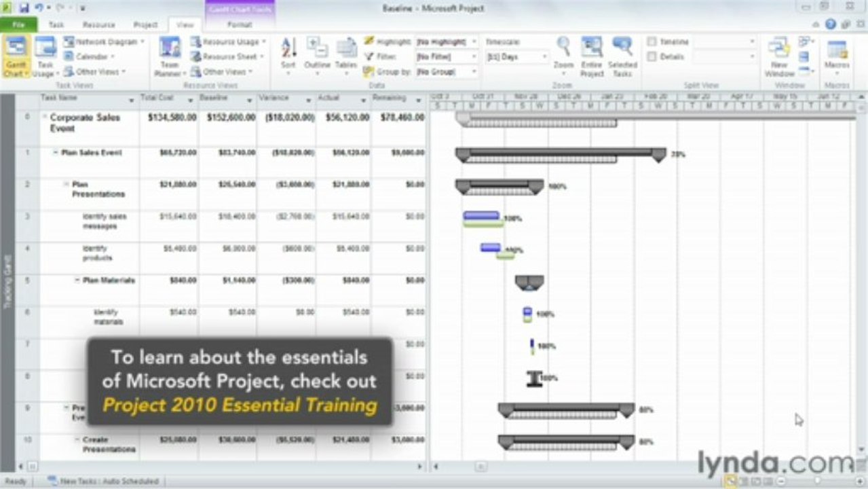Open the Resource Sheet view
Image resolution: width=868 pixels, height=489 pixels.
click(229, 57)
